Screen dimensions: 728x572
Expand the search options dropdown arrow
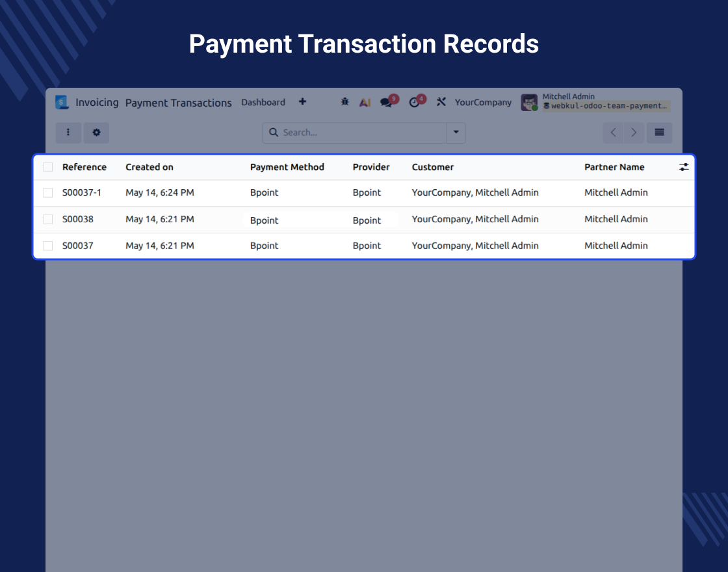point(456,133)
